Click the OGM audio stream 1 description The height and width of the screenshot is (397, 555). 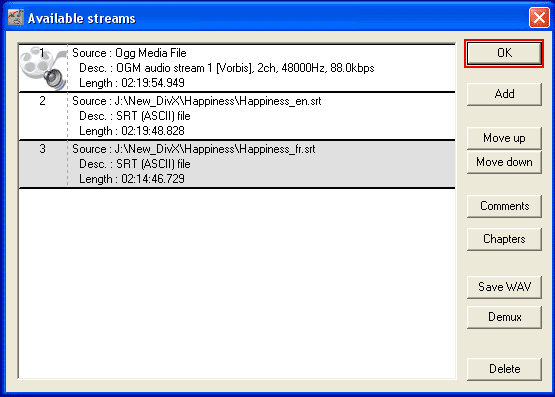click(227, 68)
